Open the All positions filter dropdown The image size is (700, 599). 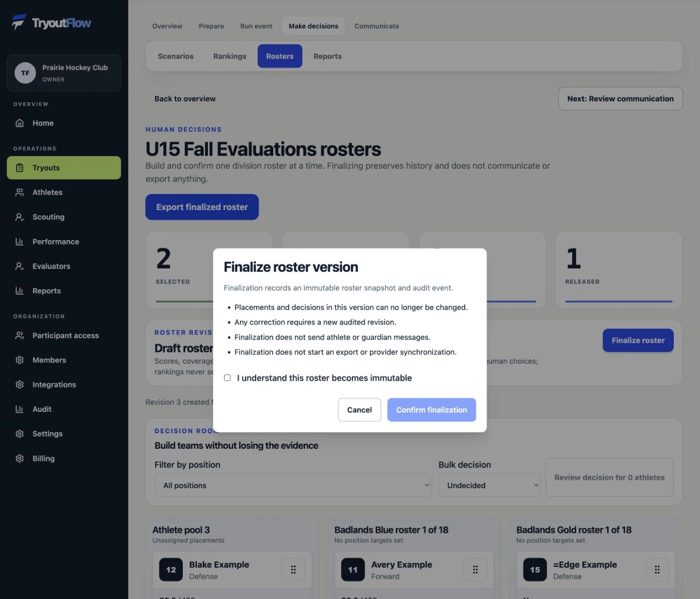click(293, 486)
